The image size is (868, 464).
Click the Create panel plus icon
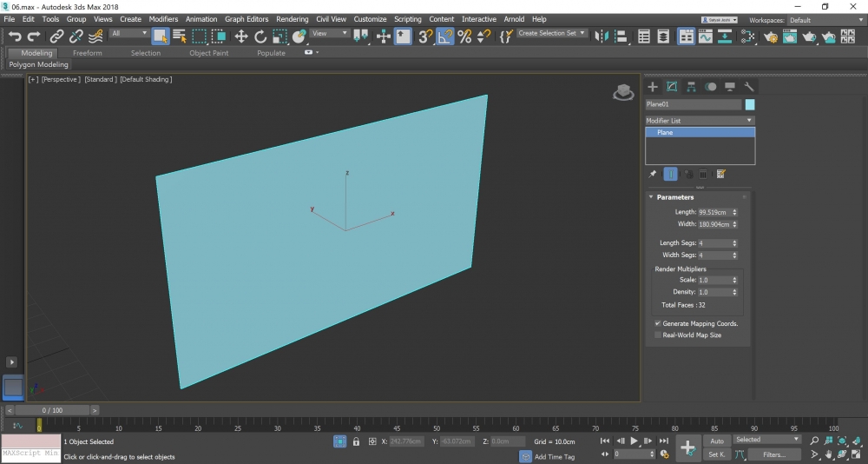click(x=653, y=87)
